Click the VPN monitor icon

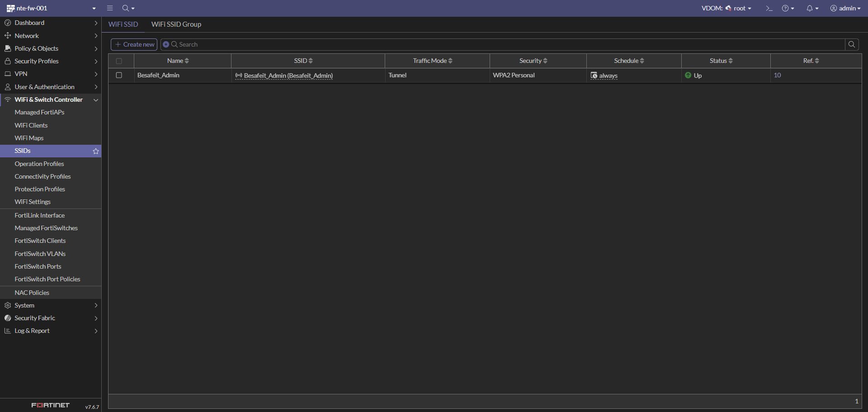(8, 74)
